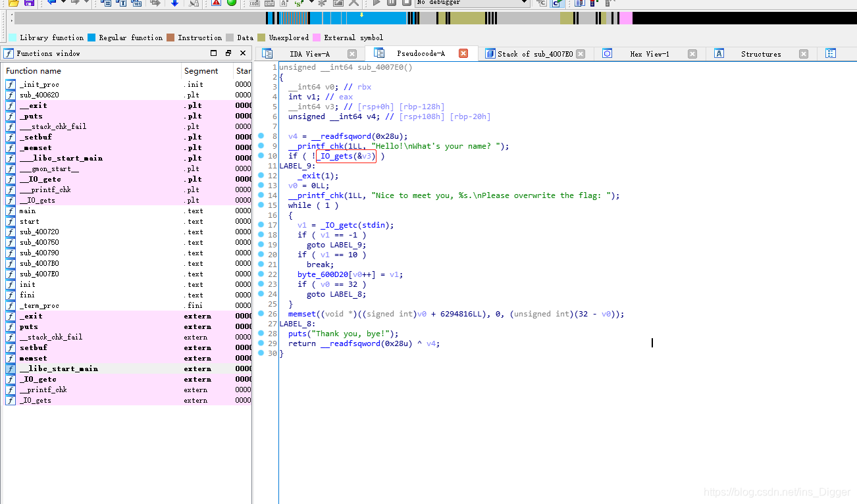
Task: Click the Functions window title icon
Action: coord(9,53)
